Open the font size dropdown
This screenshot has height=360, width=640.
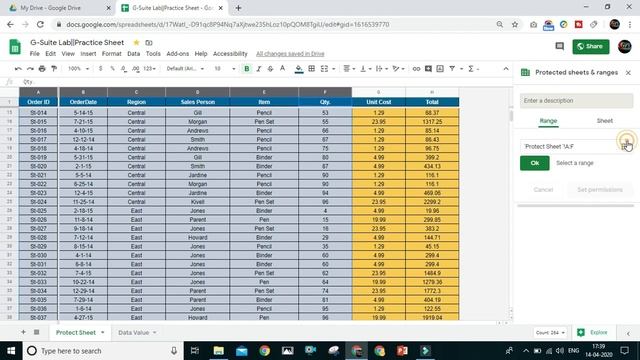(x=225, y=69)
